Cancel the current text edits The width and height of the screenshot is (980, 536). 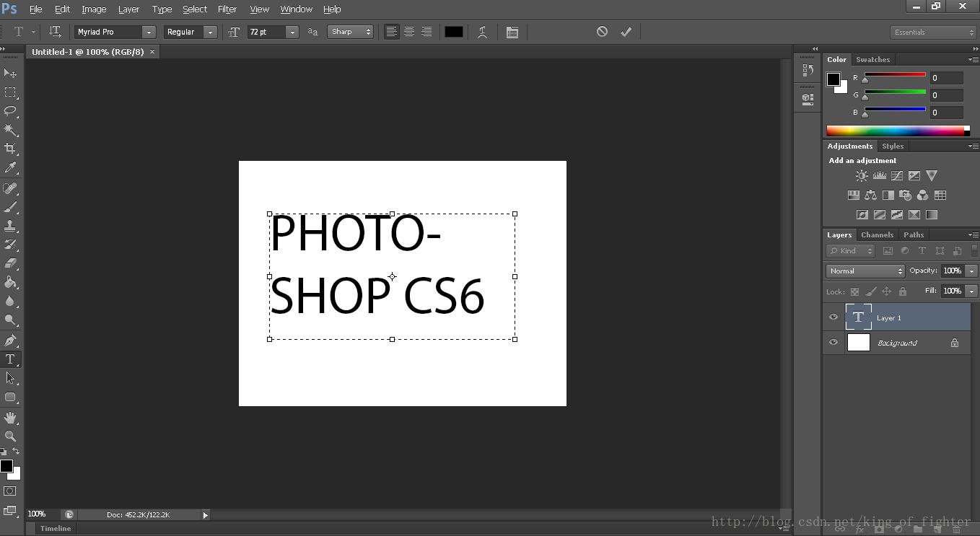(602, 32)
